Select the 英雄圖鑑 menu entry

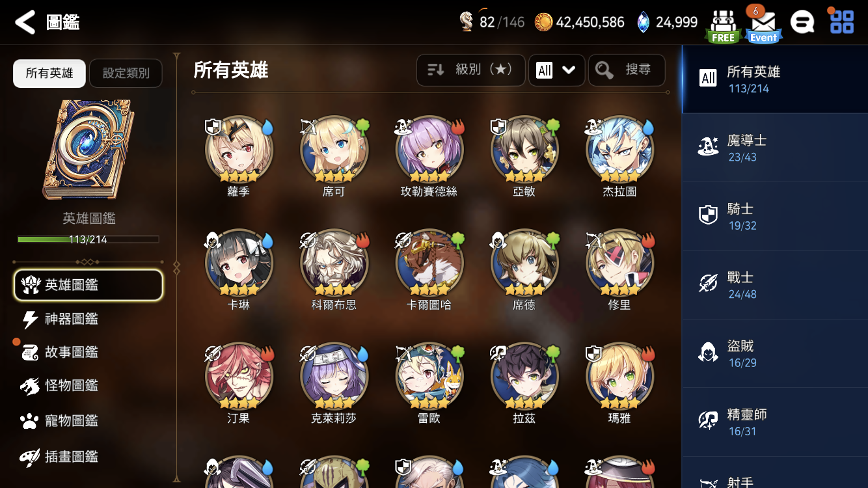pyautogui.click(x=88, y=285)
